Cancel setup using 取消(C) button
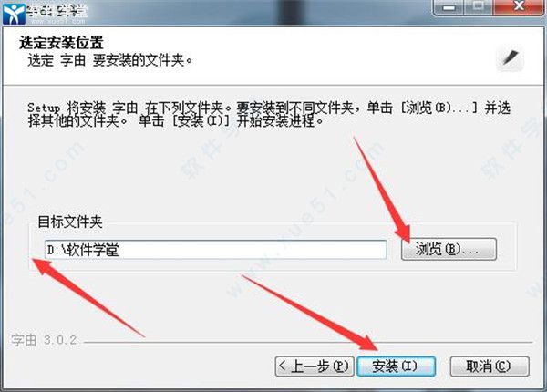Screen dimensions: 547x392 click(490, 366)
